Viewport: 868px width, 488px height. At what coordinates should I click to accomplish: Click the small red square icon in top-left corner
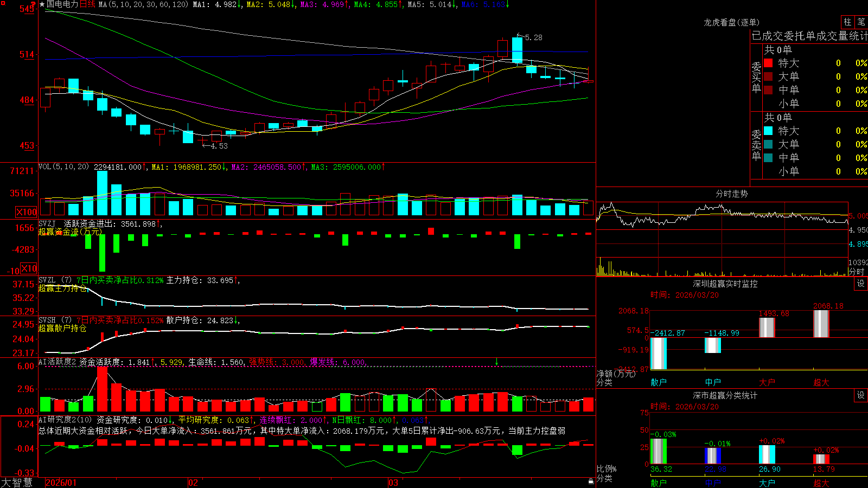3,3
